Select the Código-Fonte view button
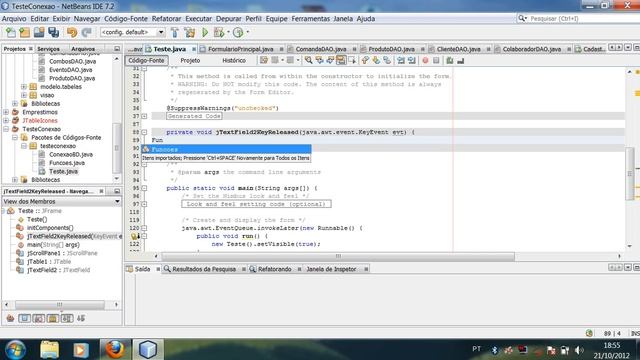The image size is (640, 360). 146,60
